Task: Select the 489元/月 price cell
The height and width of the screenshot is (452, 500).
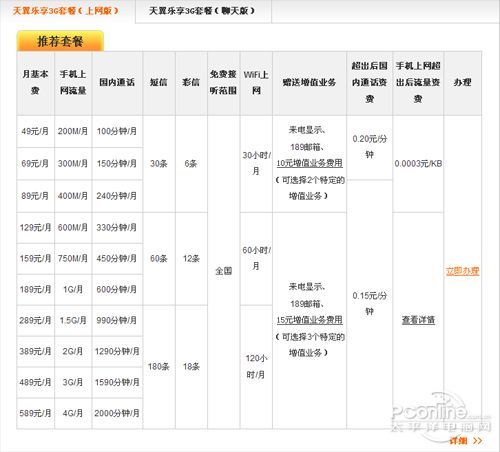Action: point(35,382)
